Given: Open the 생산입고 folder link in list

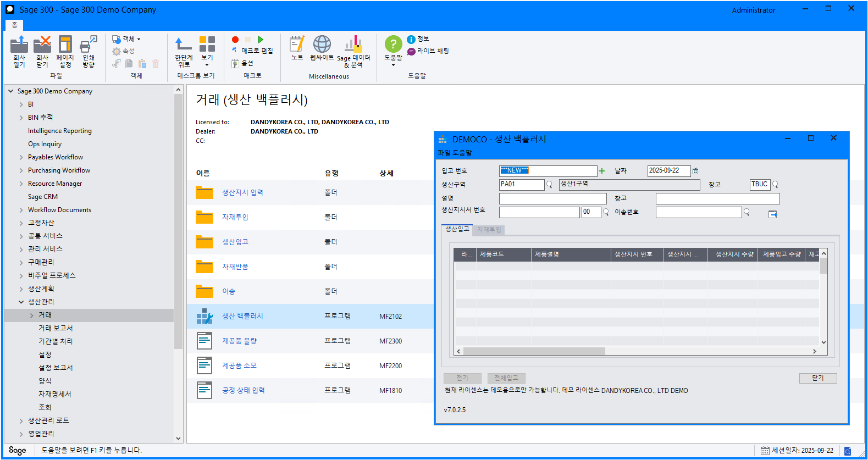Looking at the screenshot, I should (x=235, y=242).
